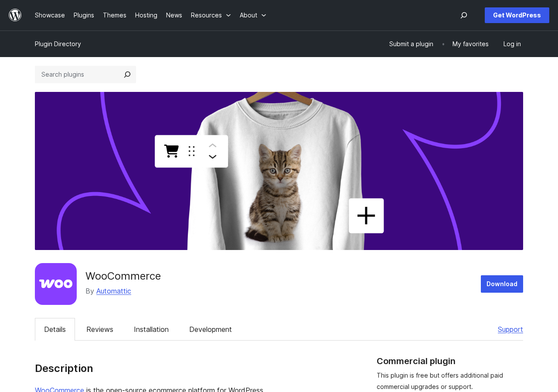Image resolution: width=558 pixels, height=392 pixels.
Task: Submit plugin search with magnifier icon
Action: (127, 74)
